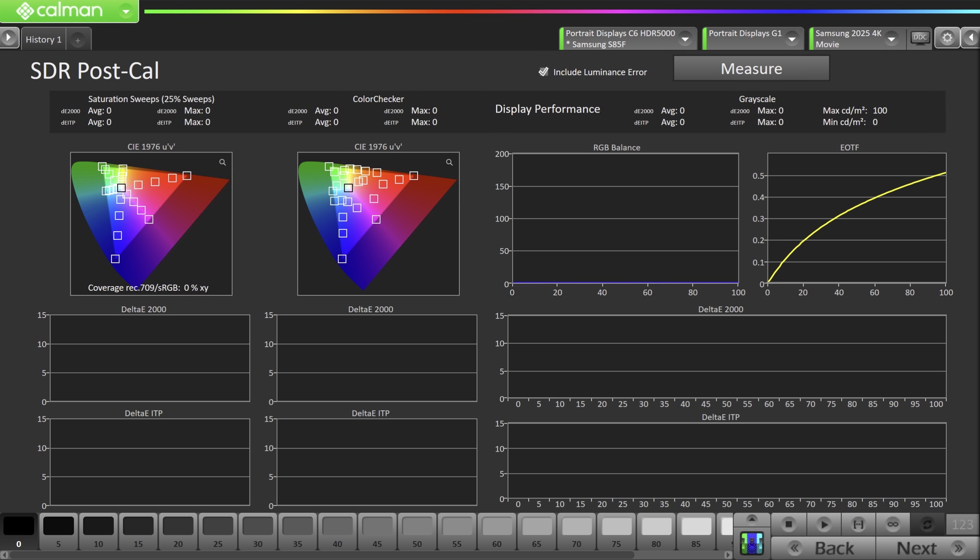
Task: Click the single read bracket icon
Action: pos(858,524)
